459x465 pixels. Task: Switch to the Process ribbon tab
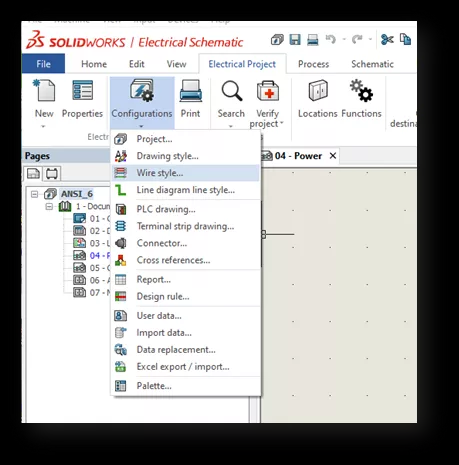313,64
